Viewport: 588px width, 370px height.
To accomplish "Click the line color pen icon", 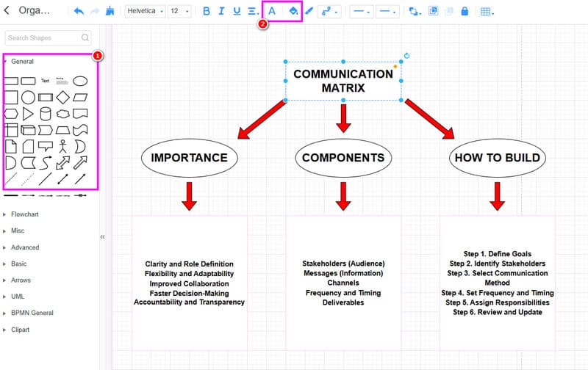I will click(x=309, y=11).
